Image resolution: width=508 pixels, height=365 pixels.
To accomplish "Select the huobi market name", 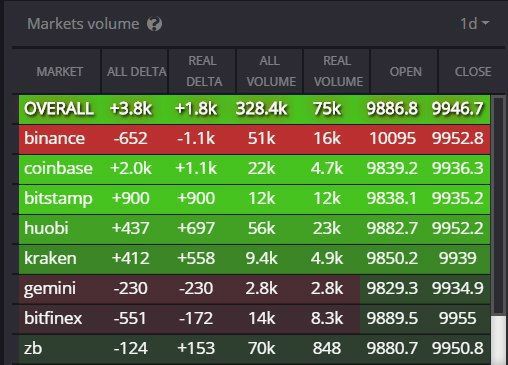I will click(x=46, y=228).
